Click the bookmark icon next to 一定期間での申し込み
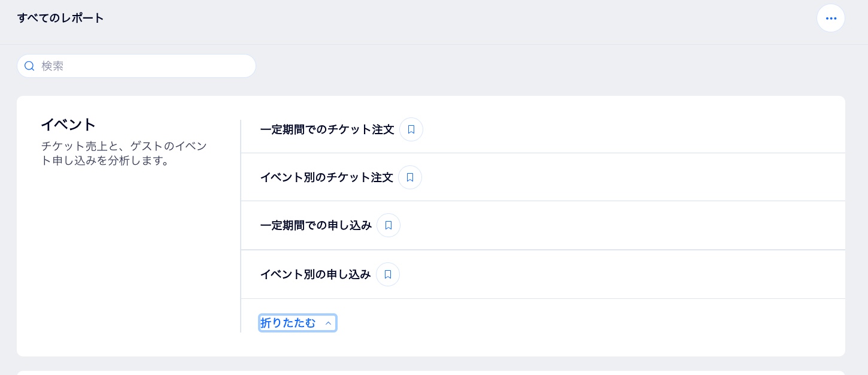 (x=389, y=225)
